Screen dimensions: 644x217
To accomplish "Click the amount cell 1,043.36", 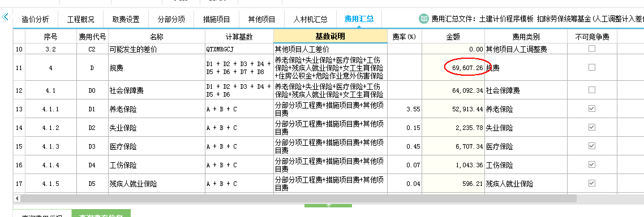I will (x=453, y=165).
